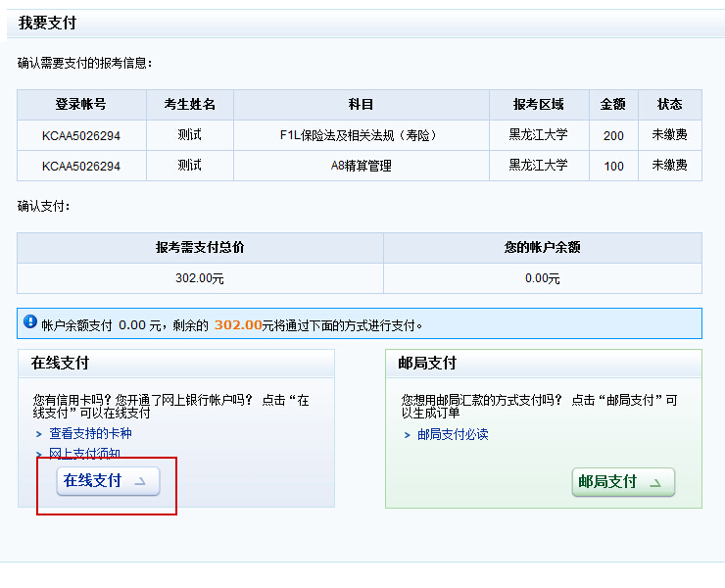Click the 登录帐号 column header

pos(81,105)
